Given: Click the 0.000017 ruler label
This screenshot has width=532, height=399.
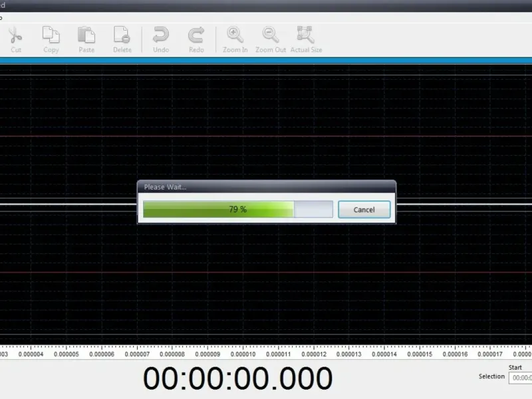Looking at the screenshot, I should 490,354.
